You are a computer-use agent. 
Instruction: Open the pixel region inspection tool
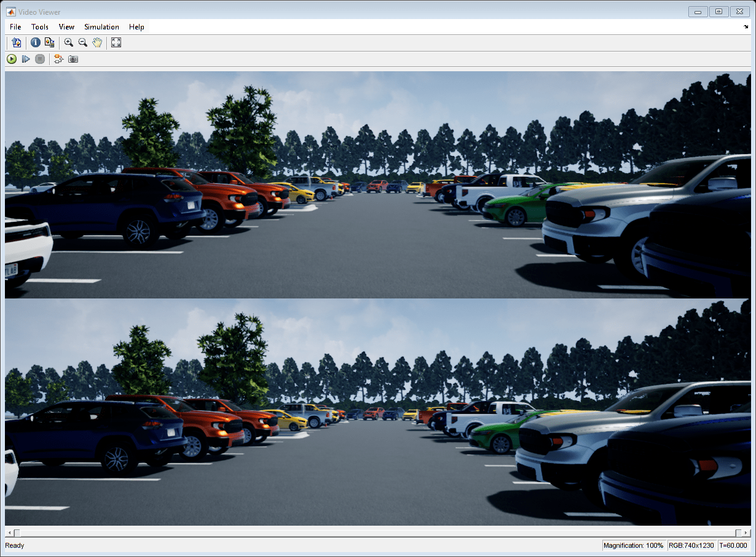coord(50,42)
